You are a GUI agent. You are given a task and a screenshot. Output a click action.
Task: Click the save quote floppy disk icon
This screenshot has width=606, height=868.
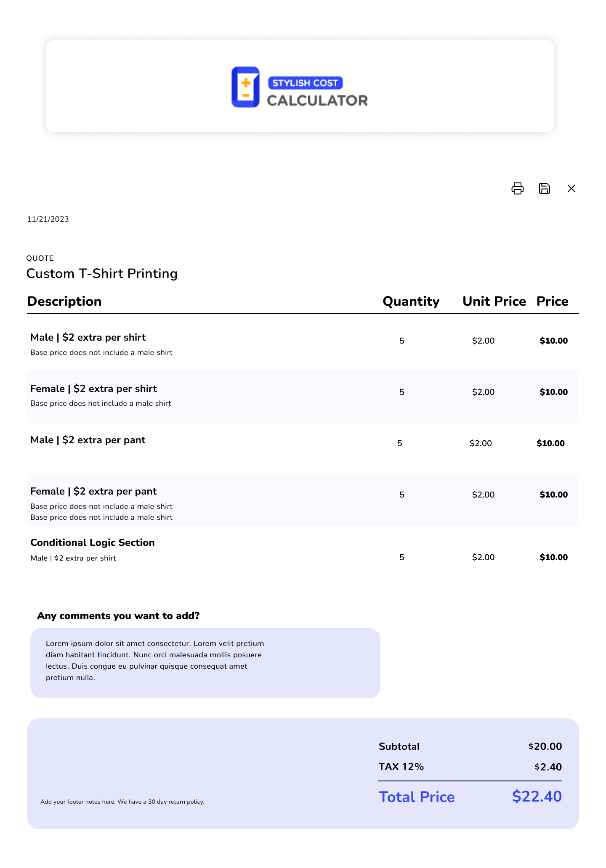[544, 188]
